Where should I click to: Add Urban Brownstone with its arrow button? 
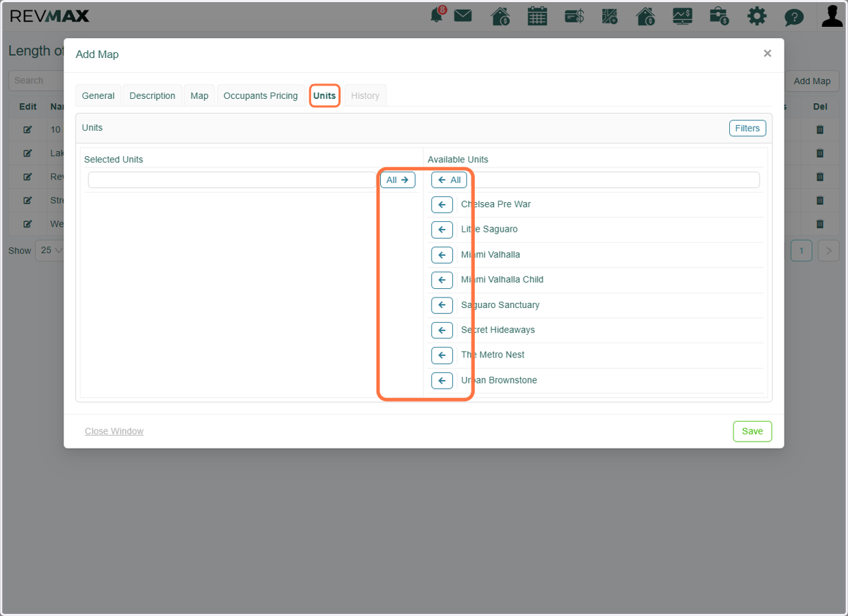pyautogui.click(x=442, y=381)
